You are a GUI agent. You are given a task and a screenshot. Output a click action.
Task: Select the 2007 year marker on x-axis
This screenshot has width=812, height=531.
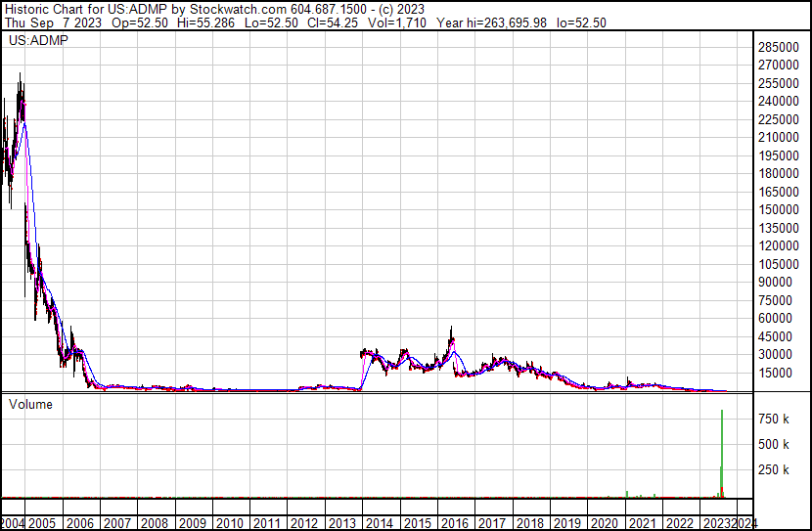pyautogui.click(x=119, y=523)
